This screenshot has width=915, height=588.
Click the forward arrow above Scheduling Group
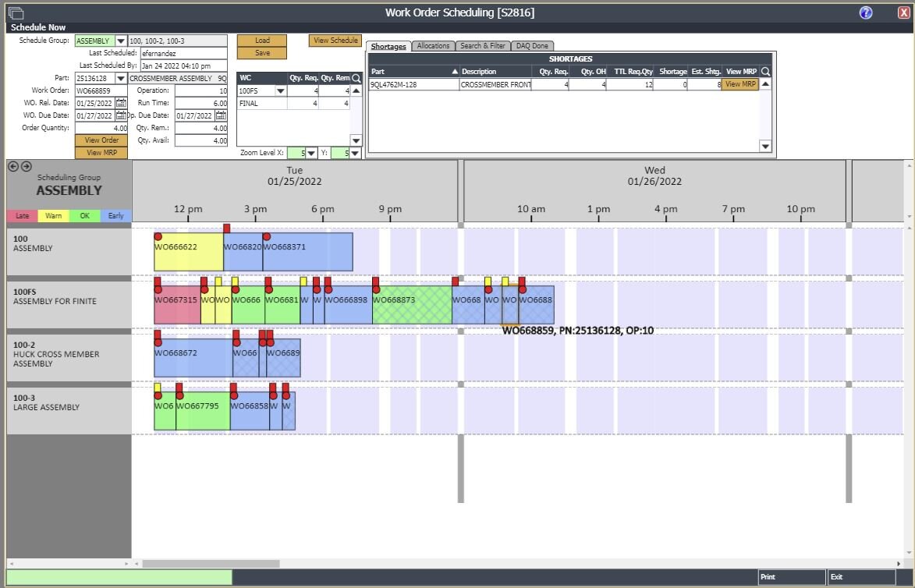tap(26, 166)
